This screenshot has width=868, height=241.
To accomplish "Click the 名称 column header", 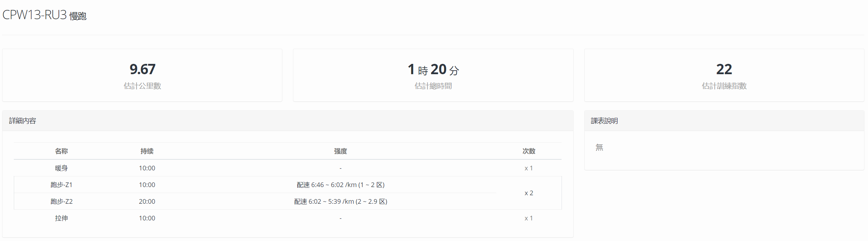I will (61, 151).
